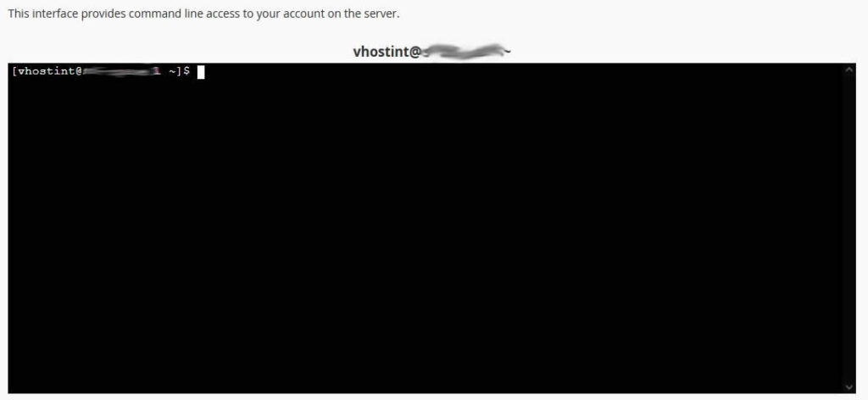
Task: Click the blurred hostname in the prompt
Action: (122, 71)
